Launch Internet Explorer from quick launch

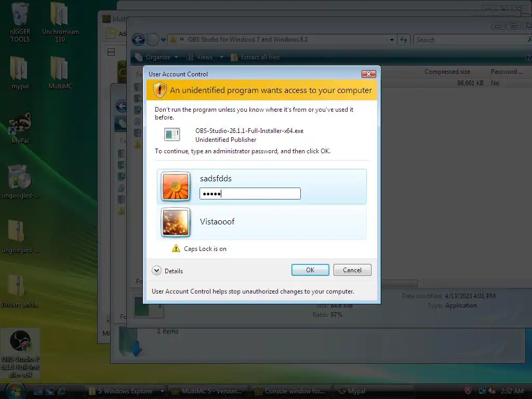pos(62,391)
